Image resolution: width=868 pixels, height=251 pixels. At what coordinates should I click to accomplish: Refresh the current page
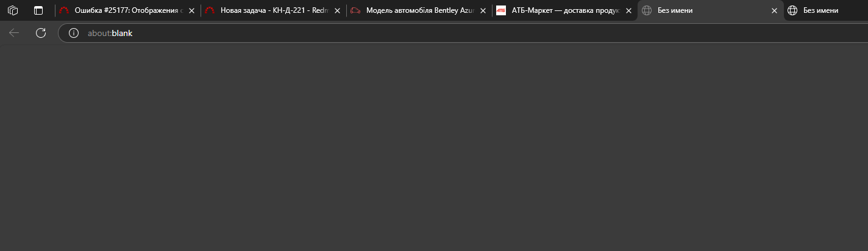[41, 33]
